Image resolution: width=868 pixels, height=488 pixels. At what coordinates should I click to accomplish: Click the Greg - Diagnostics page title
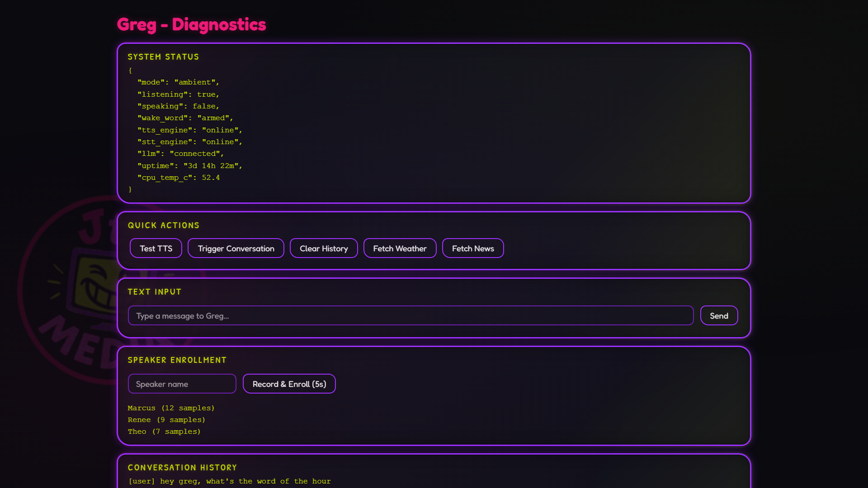[x=191, y=24]
